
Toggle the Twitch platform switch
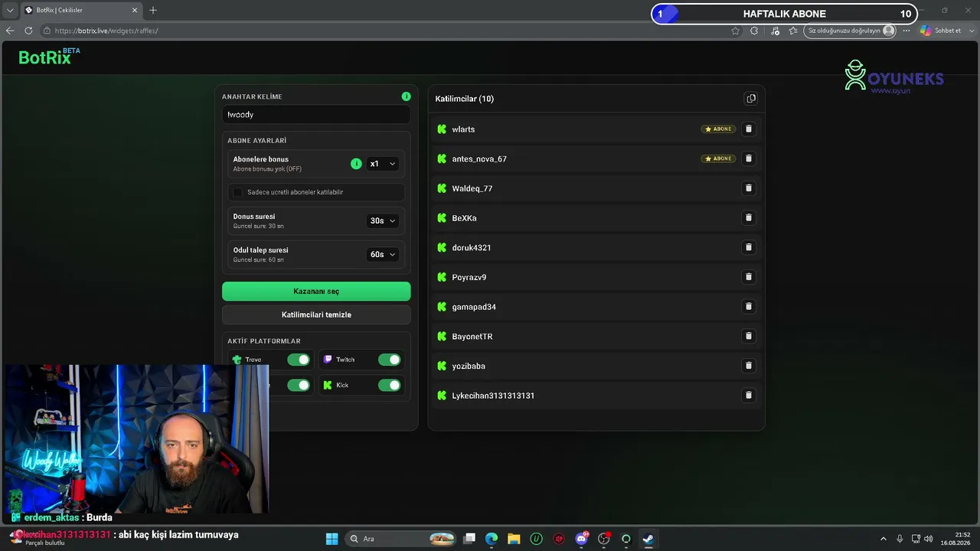pos(389,360)
